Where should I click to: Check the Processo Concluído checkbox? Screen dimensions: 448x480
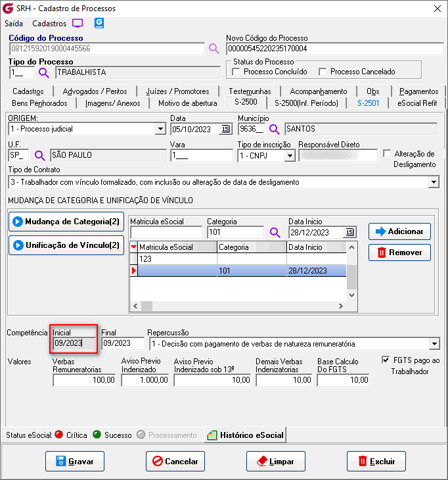pos(236,72)
